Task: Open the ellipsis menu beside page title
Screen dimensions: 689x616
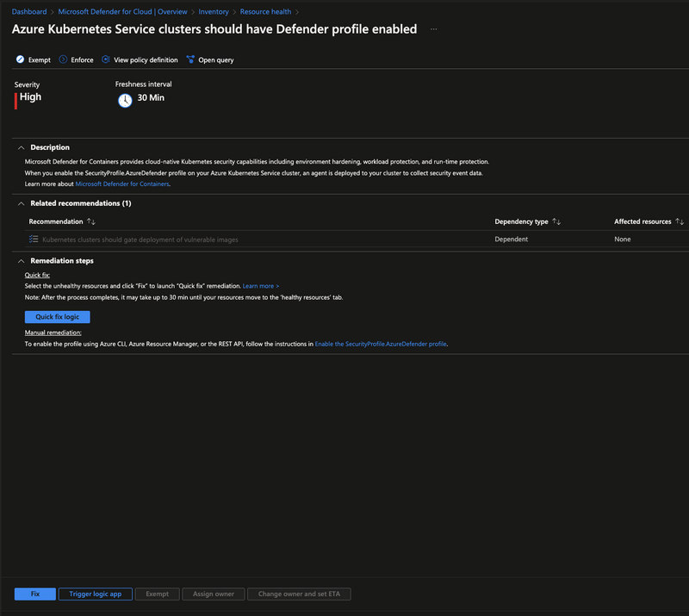Action: [433, 29]
